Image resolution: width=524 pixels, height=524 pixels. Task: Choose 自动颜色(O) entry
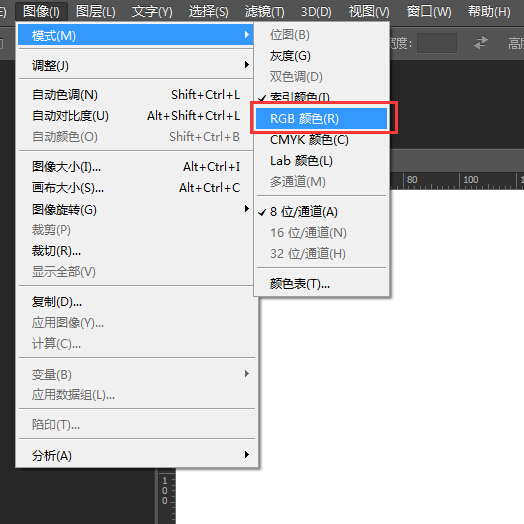pos(136,136)
